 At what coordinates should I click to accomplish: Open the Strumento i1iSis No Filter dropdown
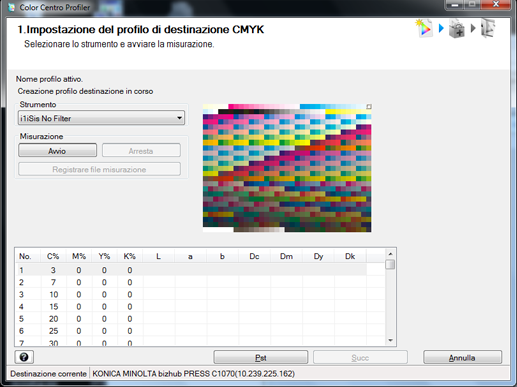[101, 118]
